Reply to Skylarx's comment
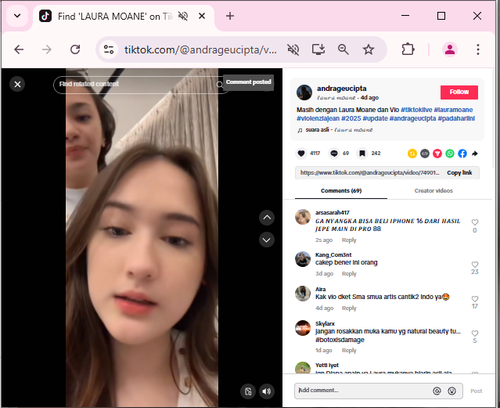500x408 pixels. 349,350
